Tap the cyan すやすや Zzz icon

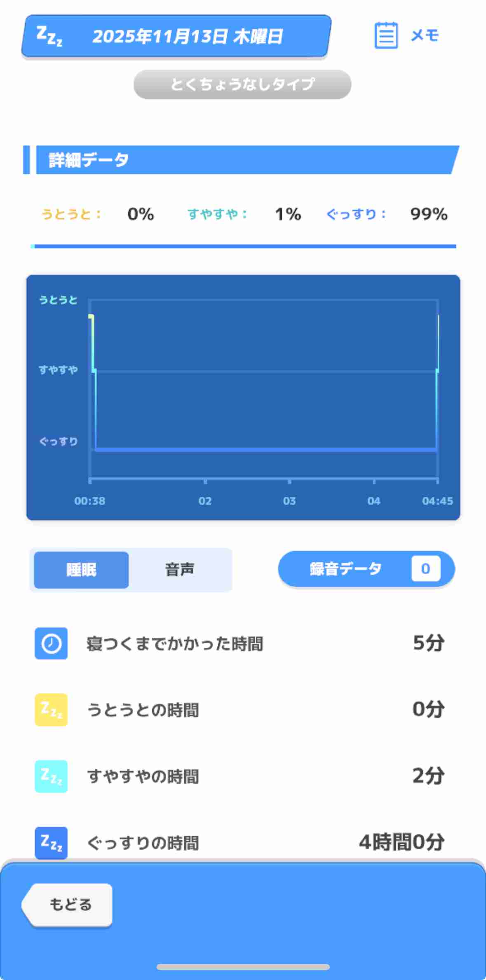pyautogui.click(x=51, y=776)
